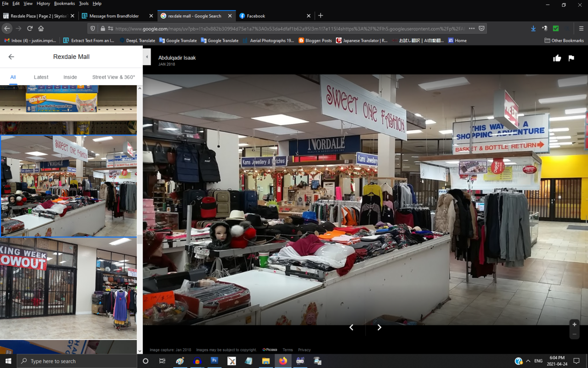Open the History menu
Viewport: 588px width, 368px height.
(x=43, y=3)
